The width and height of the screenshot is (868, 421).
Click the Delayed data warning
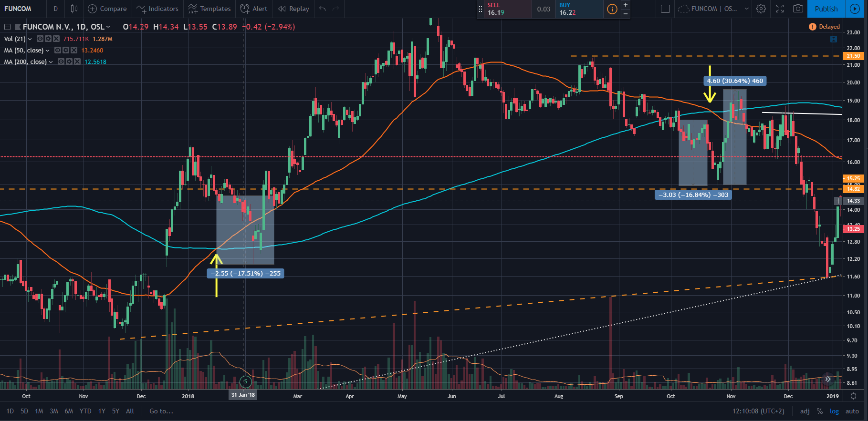click(824, 27)
